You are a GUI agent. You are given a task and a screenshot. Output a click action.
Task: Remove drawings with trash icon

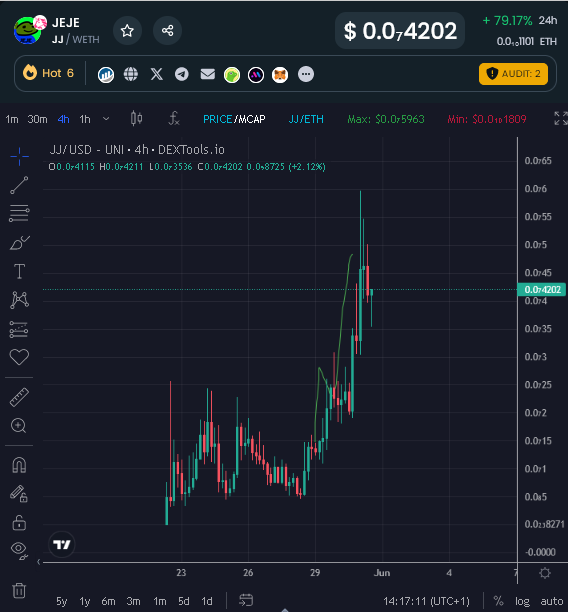pos(19,591)
